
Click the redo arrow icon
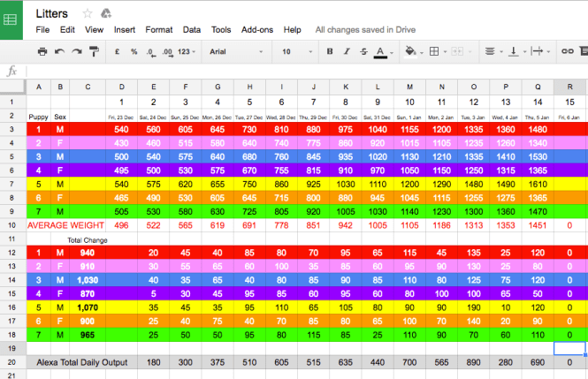click(76, 52)
